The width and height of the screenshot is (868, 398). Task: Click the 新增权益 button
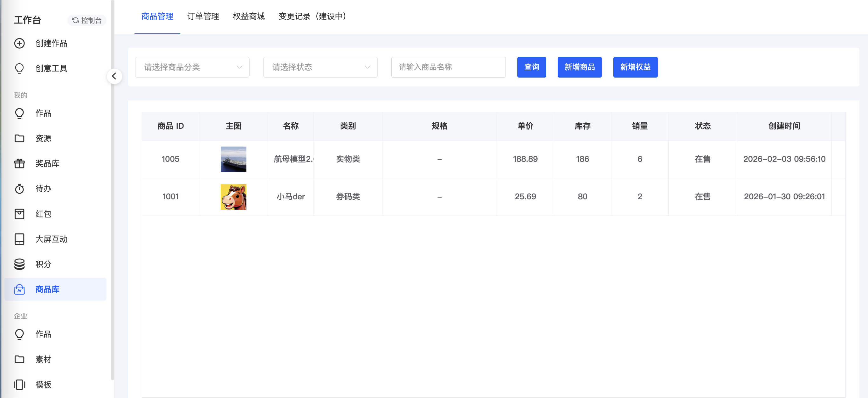click(x=635, y=67)
